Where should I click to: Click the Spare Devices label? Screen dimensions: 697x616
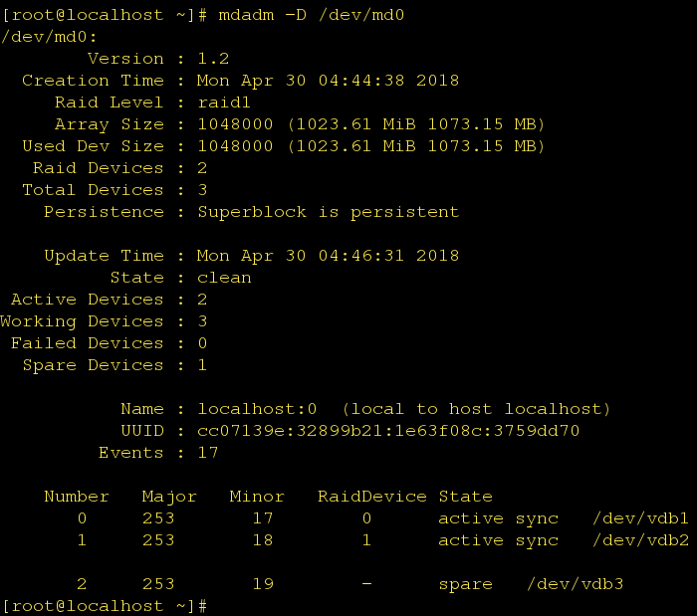(x=93, y=365)
